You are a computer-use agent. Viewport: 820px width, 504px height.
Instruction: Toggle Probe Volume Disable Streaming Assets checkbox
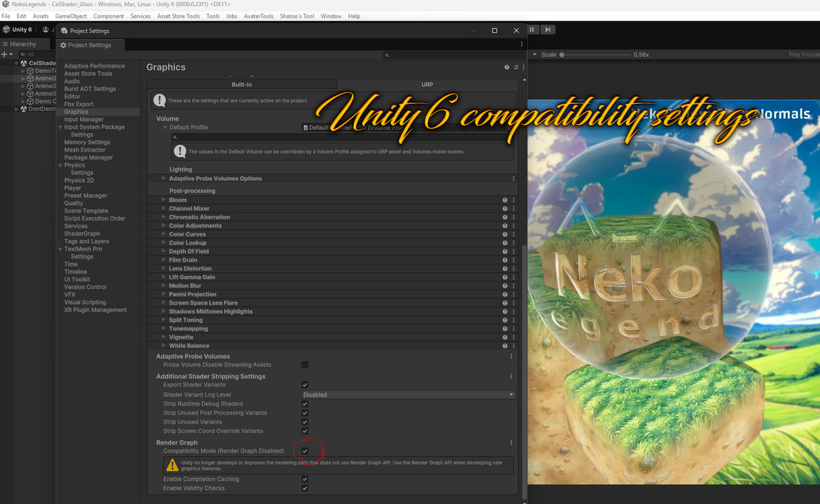click(x=305, y=365)
